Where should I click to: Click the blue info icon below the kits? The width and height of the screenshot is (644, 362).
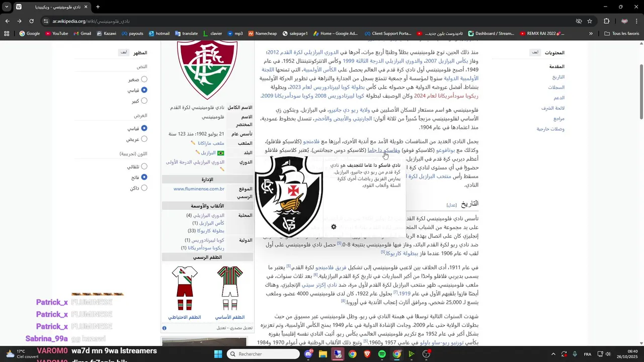[x=165, y=328]
